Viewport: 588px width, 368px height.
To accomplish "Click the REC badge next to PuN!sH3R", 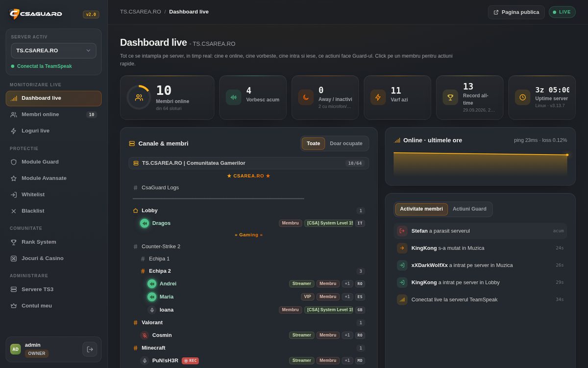I will pyautogui.click(x=190, y=361).
